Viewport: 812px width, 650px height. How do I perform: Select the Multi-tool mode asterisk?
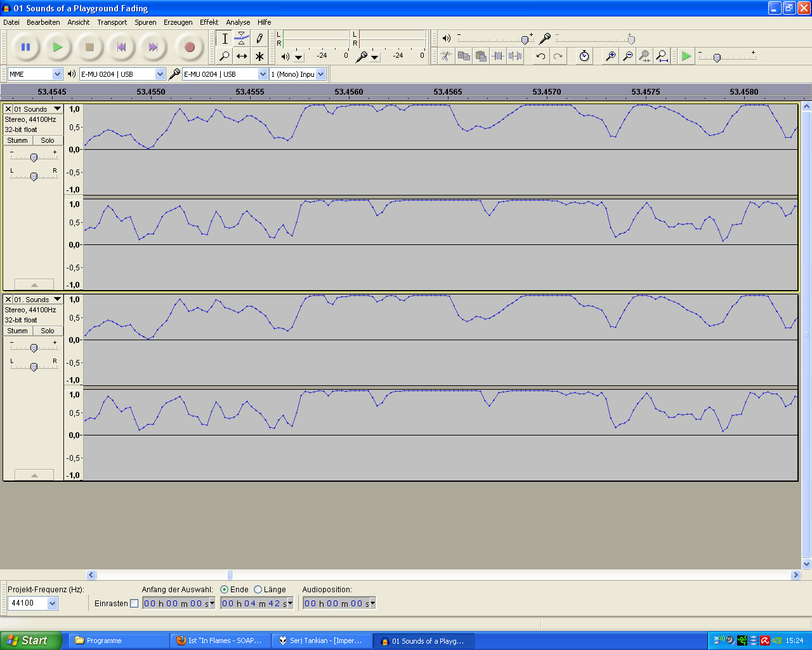259,56
